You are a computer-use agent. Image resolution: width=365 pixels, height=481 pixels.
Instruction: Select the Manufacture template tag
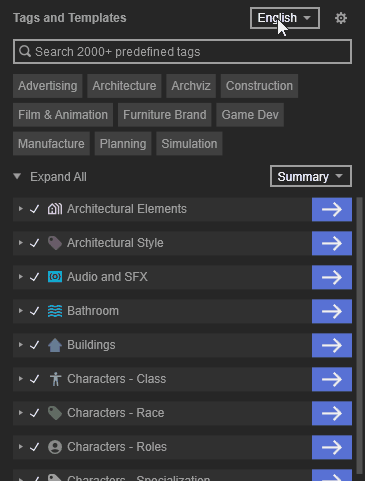tap(51, 144)
